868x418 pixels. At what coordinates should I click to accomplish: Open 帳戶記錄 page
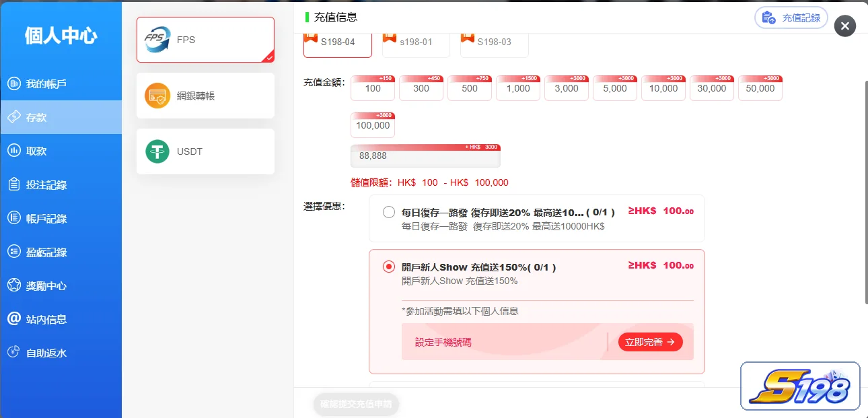coord(61,218)
